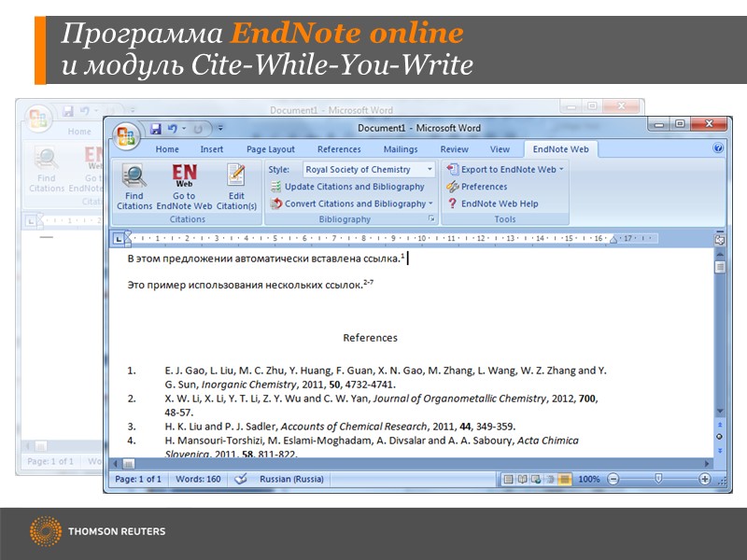This screenshot has width=747, height=560.
Task: Click the 100% zoom level button
Action: click(589, 479)
